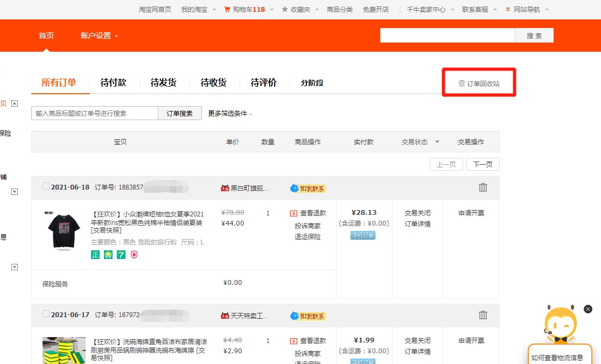Click the 上一页 button
This screenshot has width=601, height=364.
click(x=446, y=164)
